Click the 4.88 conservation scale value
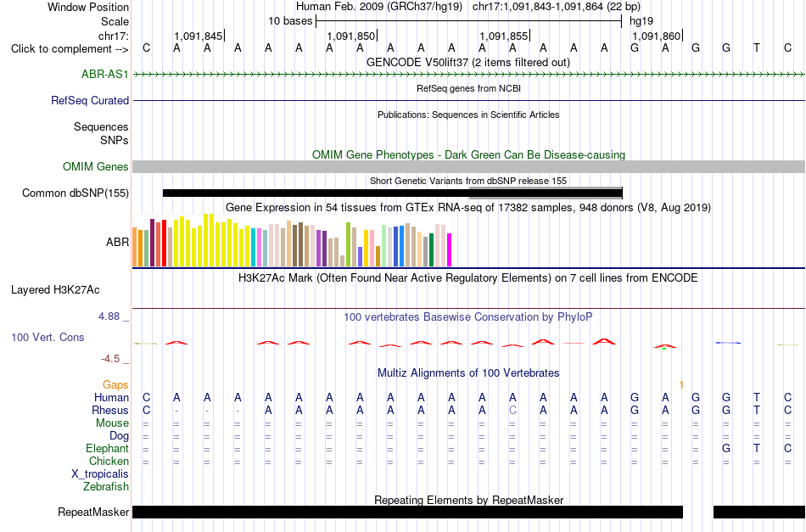The width and height of the screenshot is (806, 532). click(x=109, y=316)
